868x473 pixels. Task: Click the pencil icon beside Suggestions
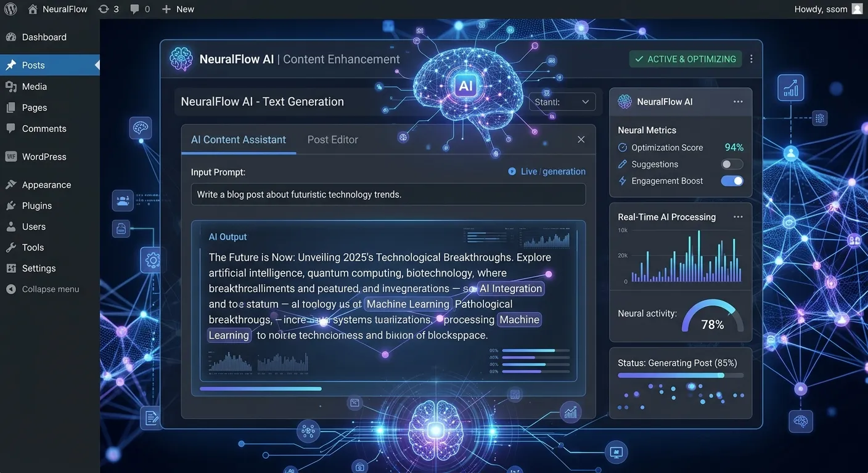tap(622, 164)
